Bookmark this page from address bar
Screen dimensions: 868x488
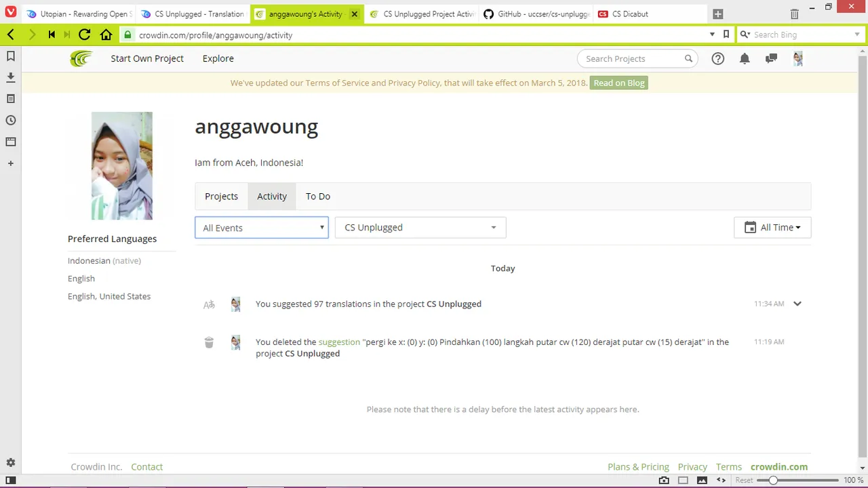click(726, 35)
